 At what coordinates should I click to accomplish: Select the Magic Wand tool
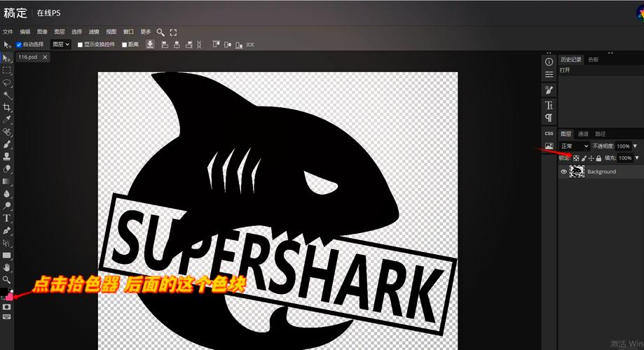7,95
